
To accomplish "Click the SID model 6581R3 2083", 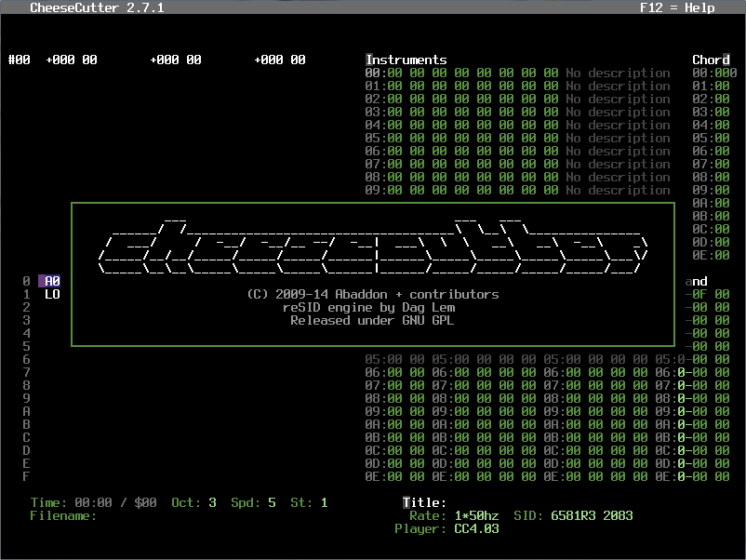I will click(592, 515).
